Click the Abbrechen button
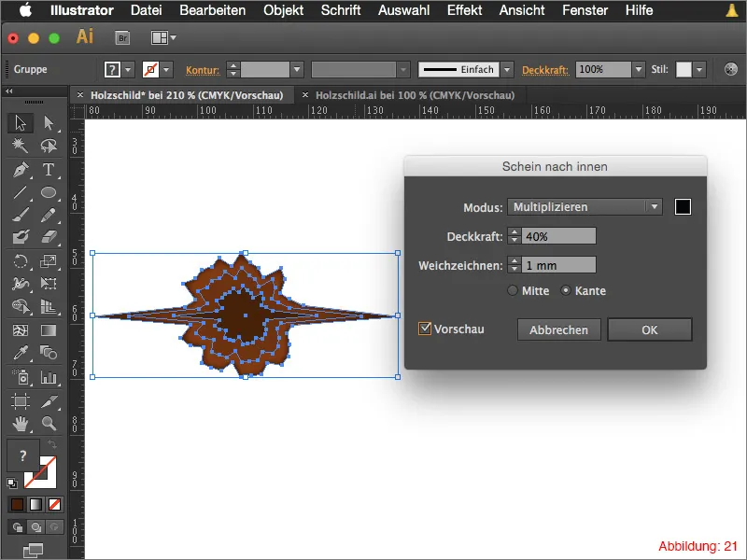 (x=558, y=329)
